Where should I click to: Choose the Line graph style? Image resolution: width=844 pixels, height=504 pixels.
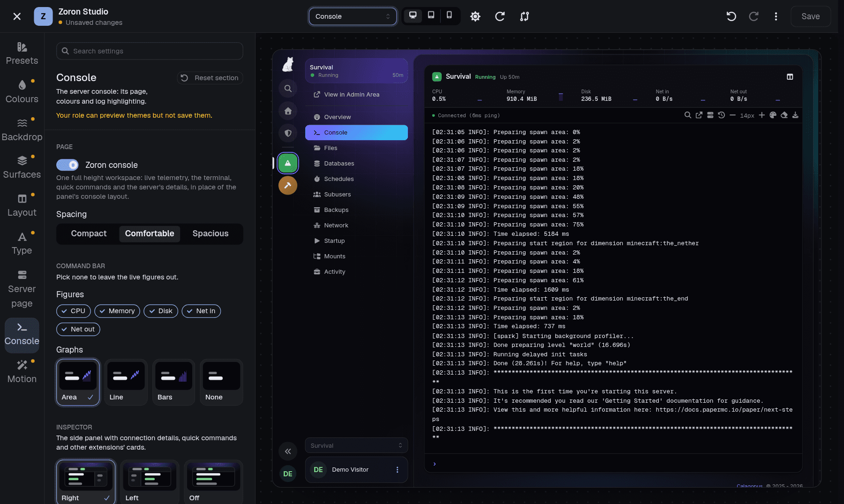(126, 382)
